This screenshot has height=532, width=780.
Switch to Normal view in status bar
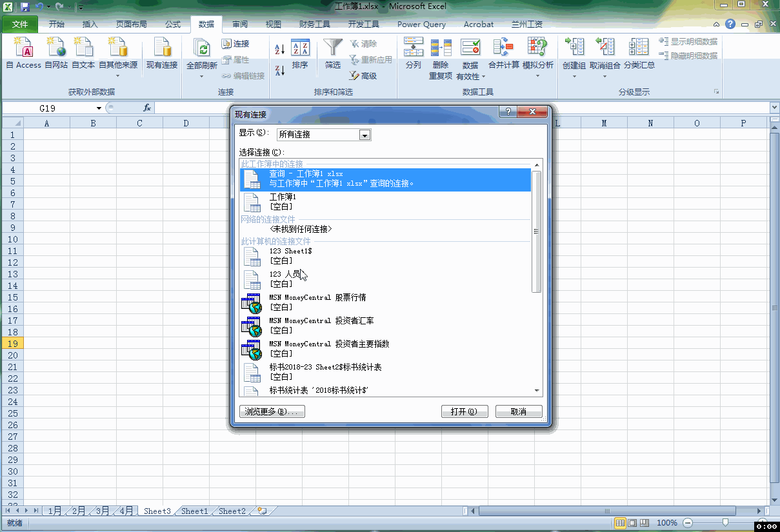tap(619, 522)
